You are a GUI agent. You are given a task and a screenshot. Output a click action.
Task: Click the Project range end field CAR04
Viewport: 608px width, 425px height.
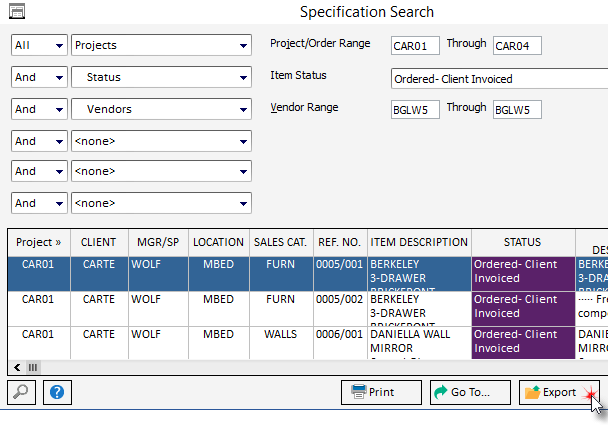tap(517, 45)
